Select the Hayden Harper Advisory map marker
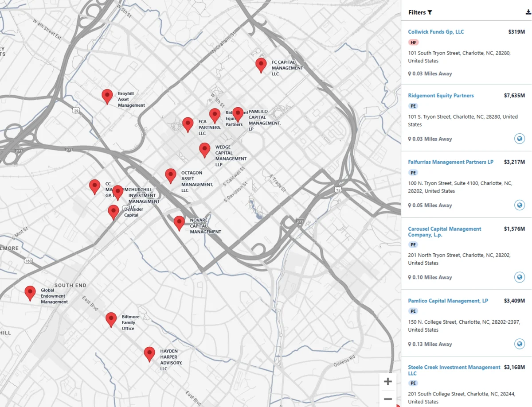This screenshot has height=407, width=532. click(x=150, y=354)
